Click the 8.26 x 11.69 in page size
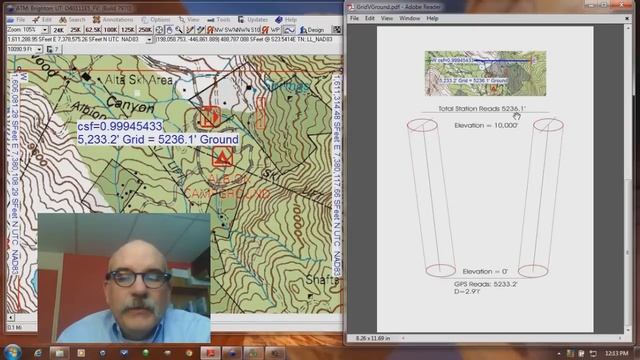The width and height of the screenshot is (640, 360). pyautogui.click(x=373, y=338)
